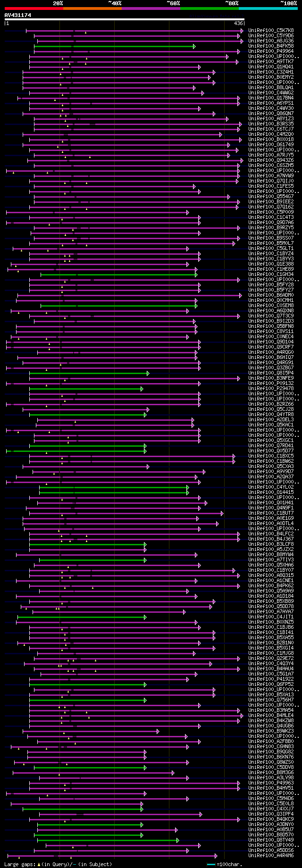Click label UniRef100_Q7QIJ0
This screenshot has width=302, height=868.
[x=271, y=181]
